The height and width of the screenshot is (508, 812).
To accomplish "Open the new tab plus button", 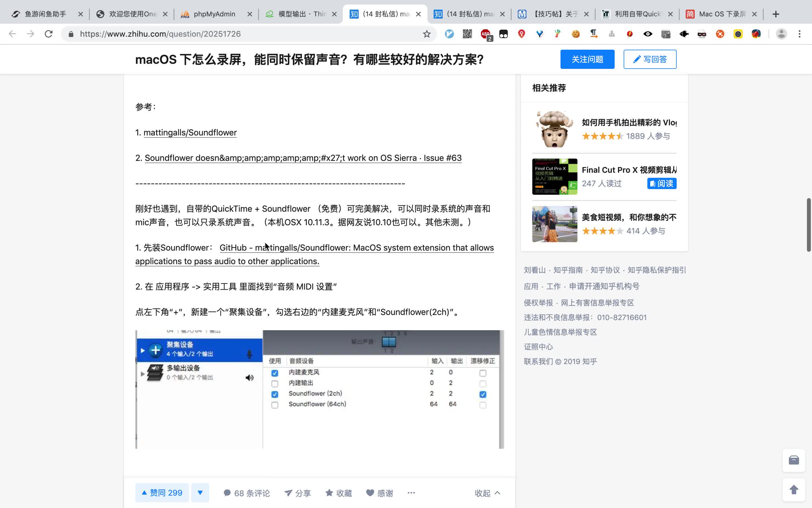I will coord(776,14).
